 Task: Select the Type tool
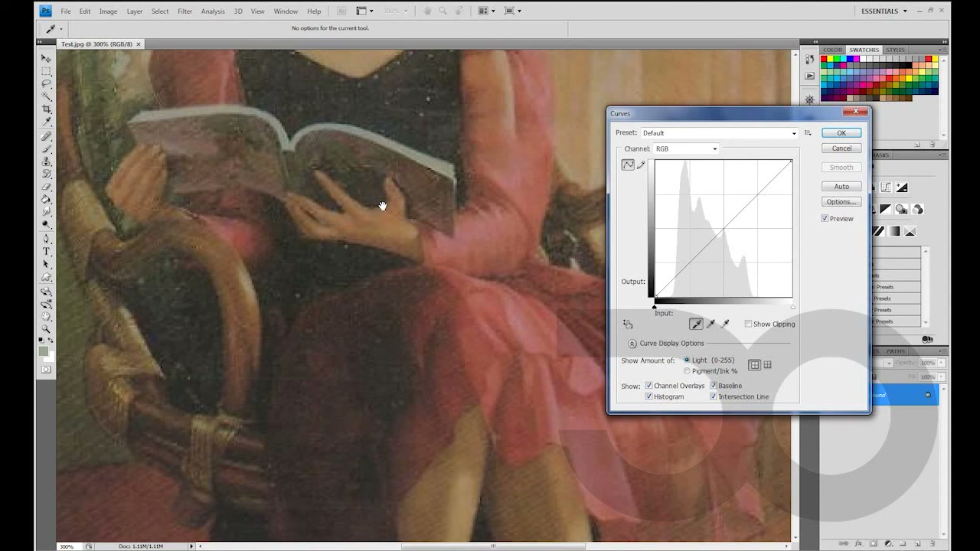click(46, 252)
